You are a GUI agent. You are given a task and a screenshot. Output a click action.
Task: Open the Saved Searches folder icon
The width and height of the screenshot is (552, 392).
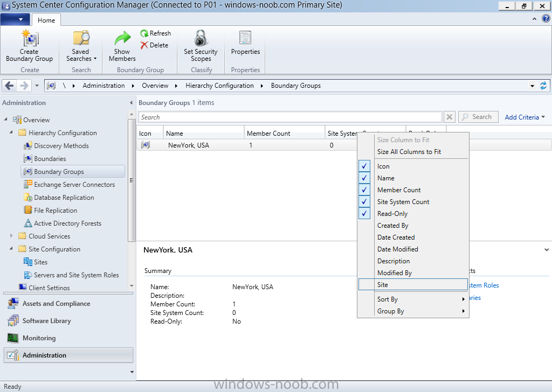(x=81, y=38)
